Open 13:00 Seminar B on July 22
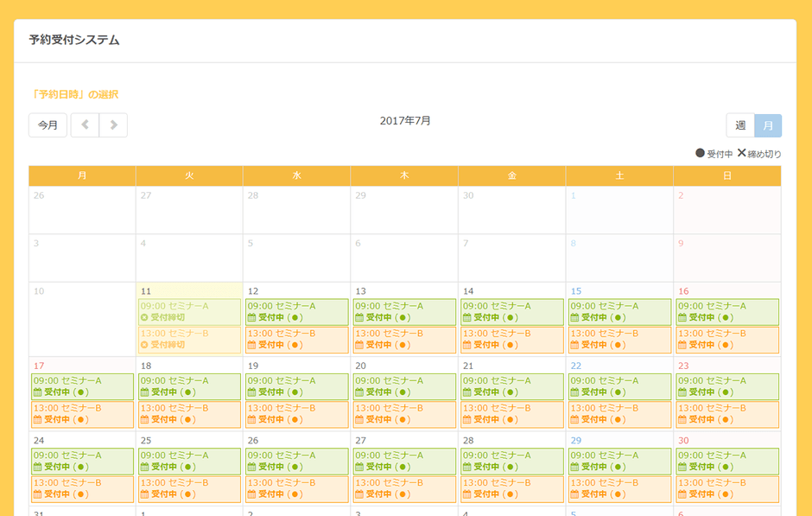This screenshot has height=516, width=812. click(619, 414)
